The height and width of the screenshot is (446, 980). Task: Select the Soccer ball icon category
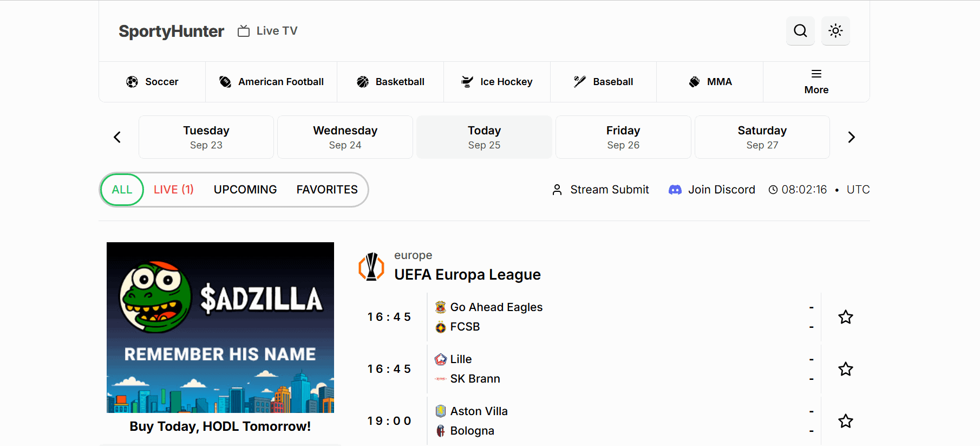point(132,82)
